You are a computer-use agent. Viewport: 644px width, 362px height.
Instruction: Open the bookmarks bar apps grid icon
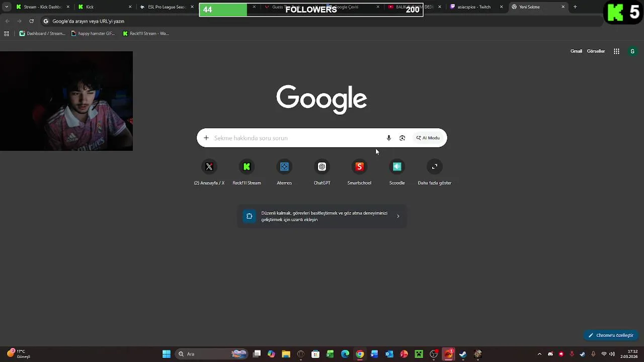[x=7, y=34]
